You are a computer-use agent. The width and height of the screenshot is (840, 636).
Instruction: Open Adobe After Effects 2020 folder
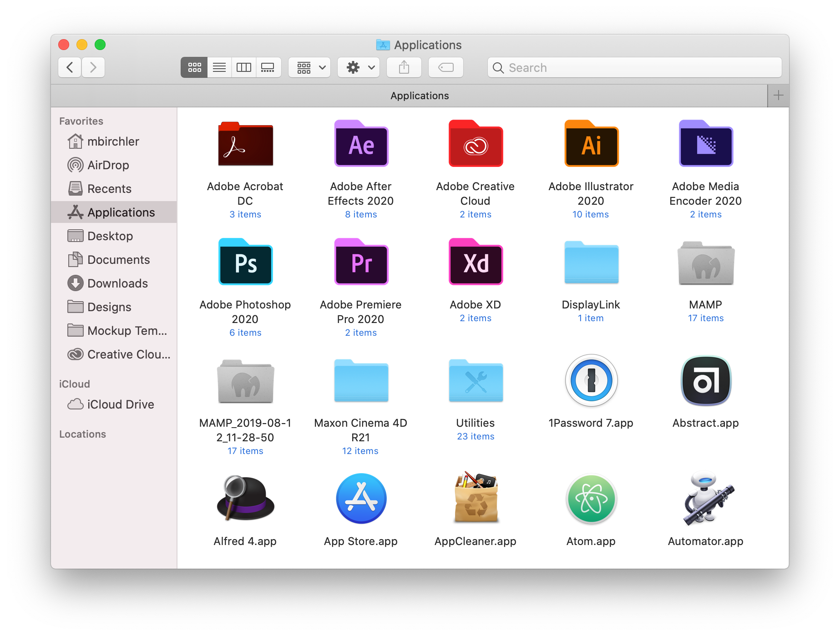[361, 144]
